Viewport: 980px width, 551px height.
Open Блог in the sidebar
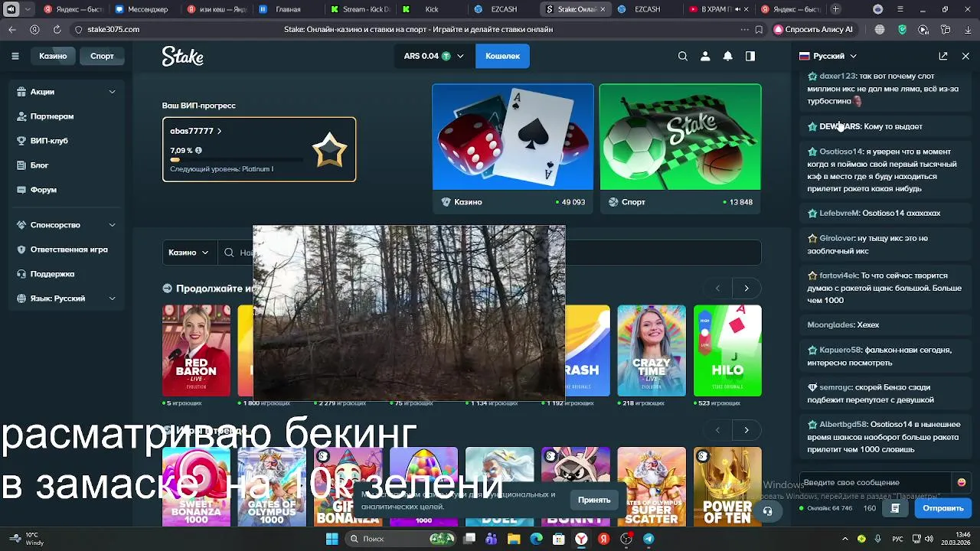coord(39,165)
